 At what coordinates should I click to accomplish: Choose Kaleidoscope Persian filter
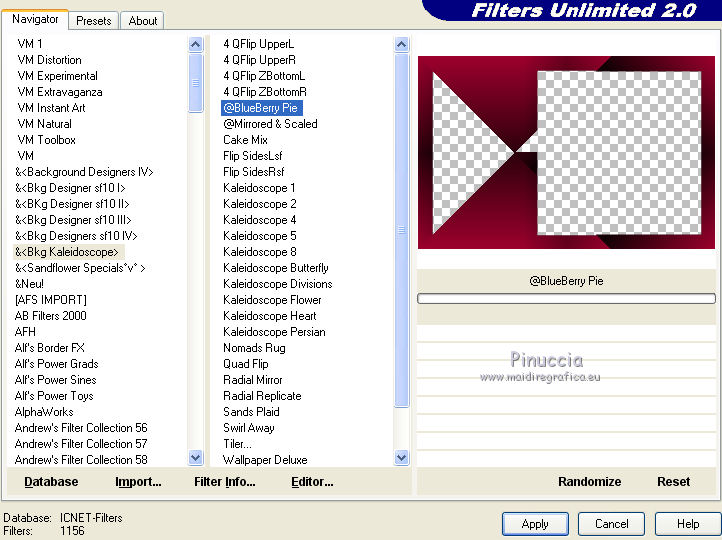(274, 332)
